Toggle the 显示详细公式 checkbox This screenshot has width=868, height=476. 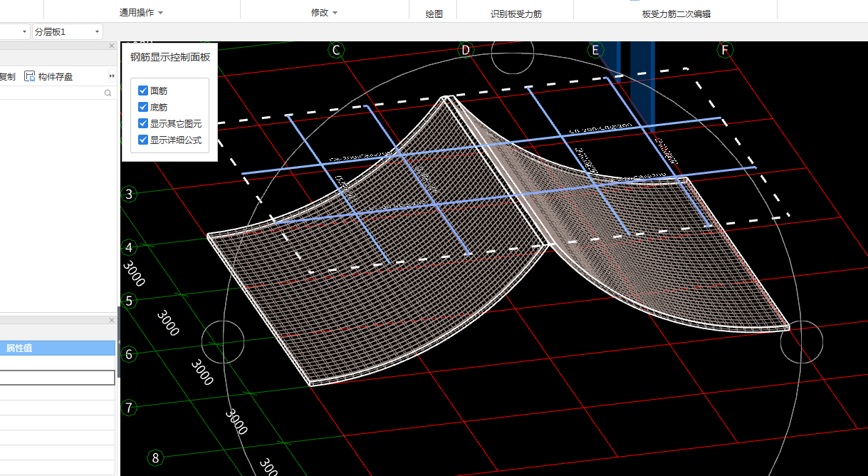point(143,140)
